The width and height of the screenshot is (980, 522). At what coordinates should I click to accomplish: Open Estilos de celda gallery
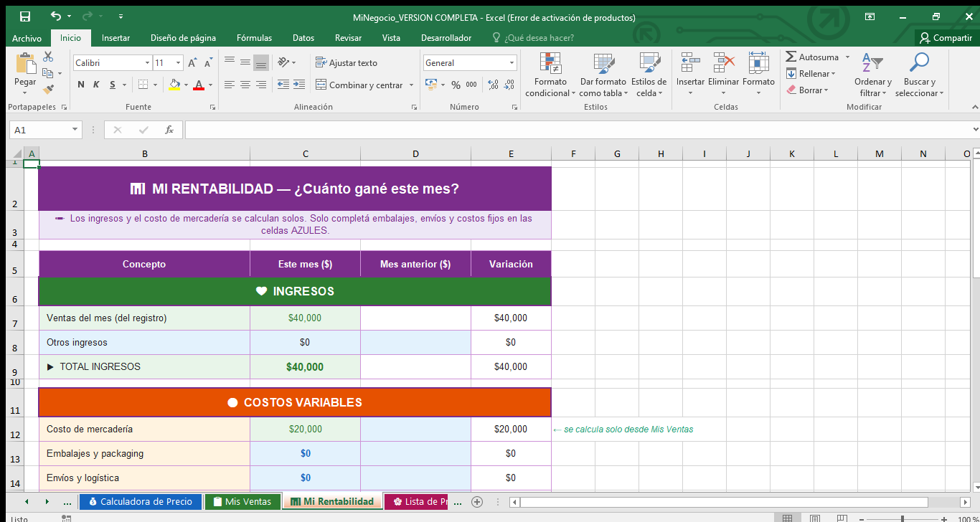(x=649, y=75)
